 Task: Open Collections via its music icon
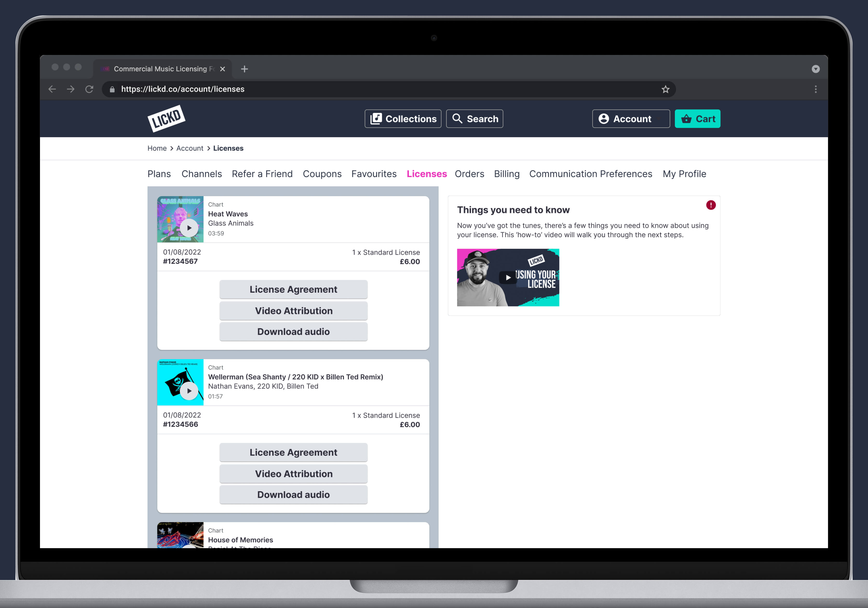[376, 118]
